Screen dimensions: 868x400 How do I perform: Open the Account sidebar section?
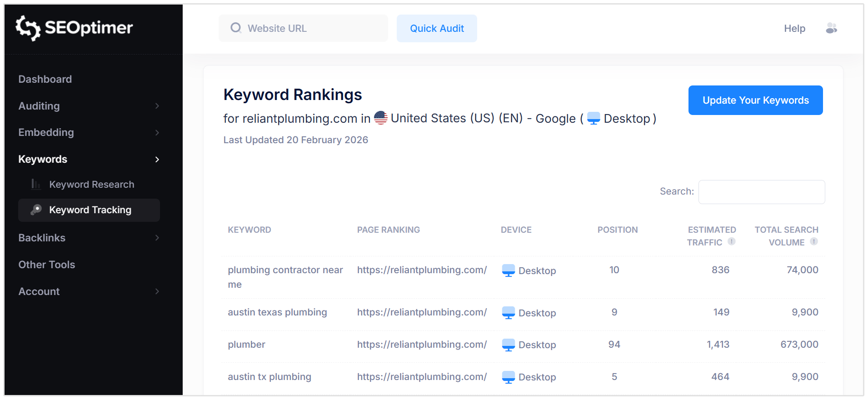click(x=39, y=291)
